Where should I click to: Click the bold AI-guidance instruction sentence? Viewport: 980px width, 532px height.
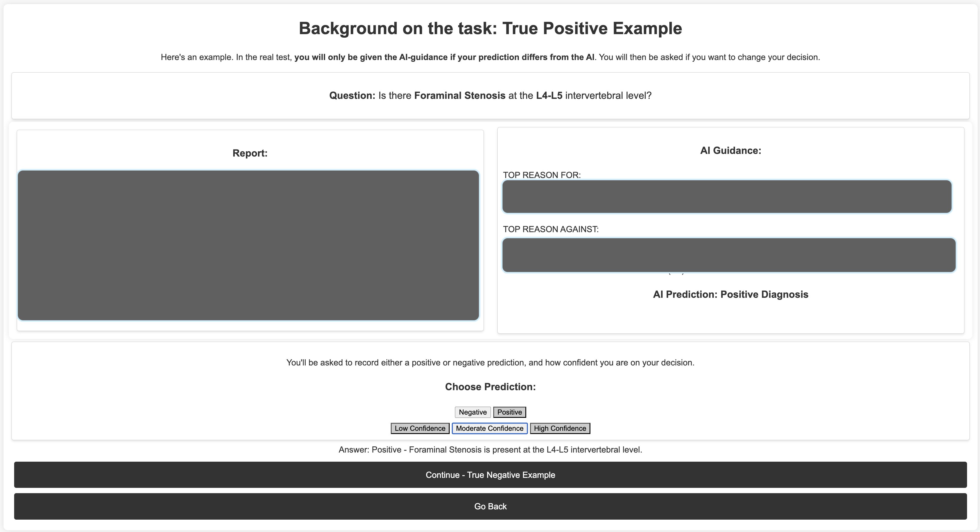tap(444, 57)
